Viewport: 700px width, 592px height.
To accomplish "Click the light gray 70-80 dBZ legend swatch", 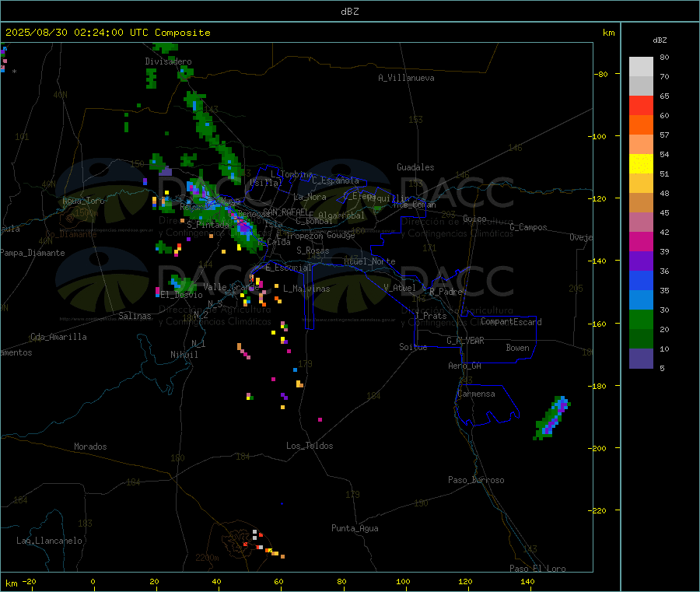I will pyautogui.click(x=641, y=67).
